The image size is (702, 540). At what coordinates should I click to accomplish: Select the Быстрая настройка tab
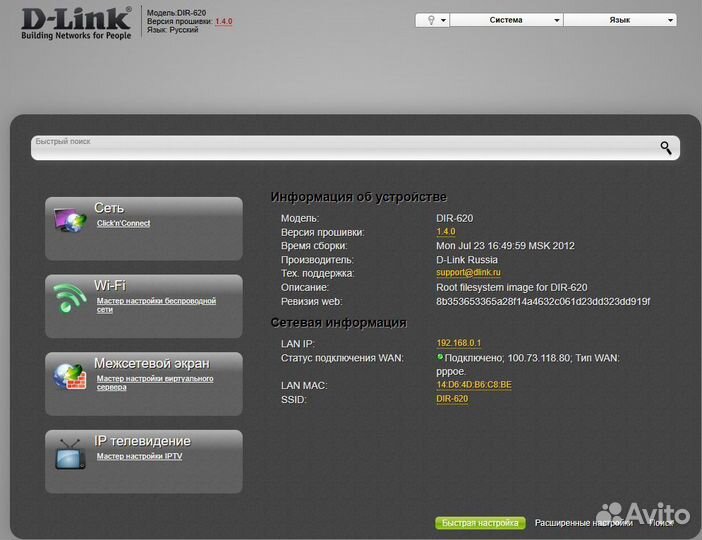[x=480, y=523]
